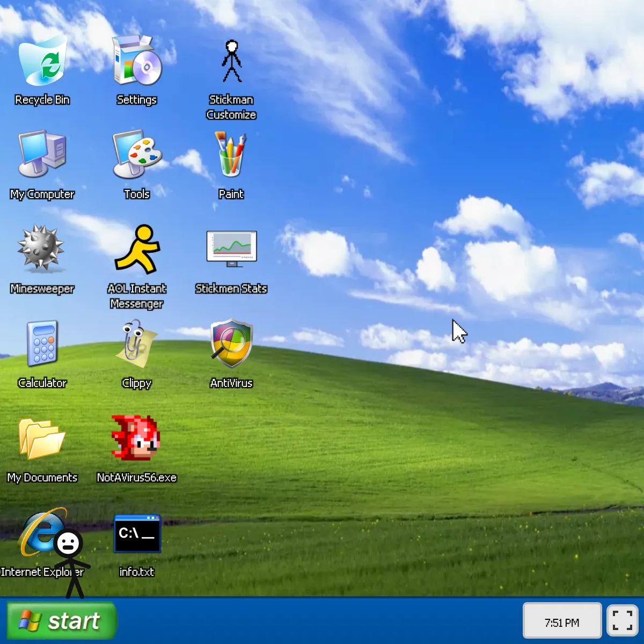Start a game of Minesweeper
The image size is (644, 644).
(x=42, y=250)
